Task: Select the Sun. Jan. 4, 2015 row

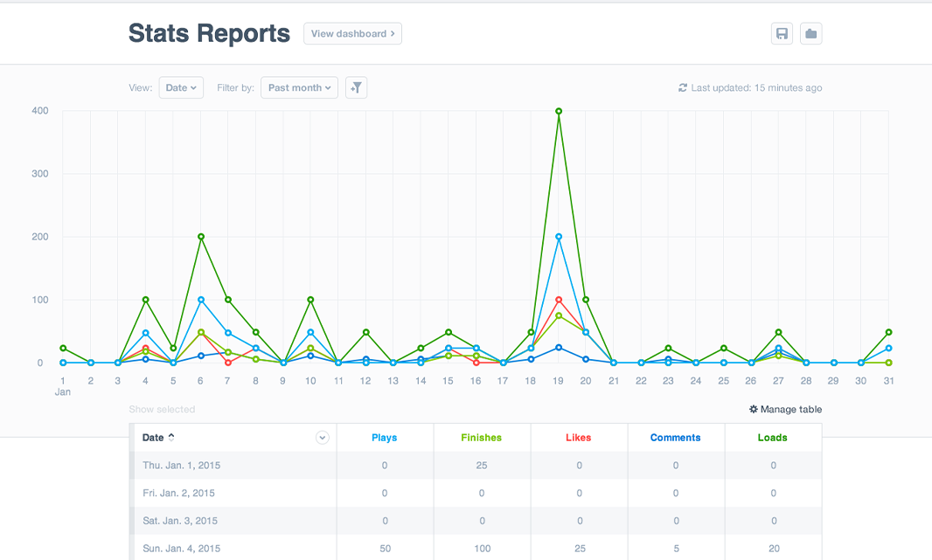Action: (182, 549)
